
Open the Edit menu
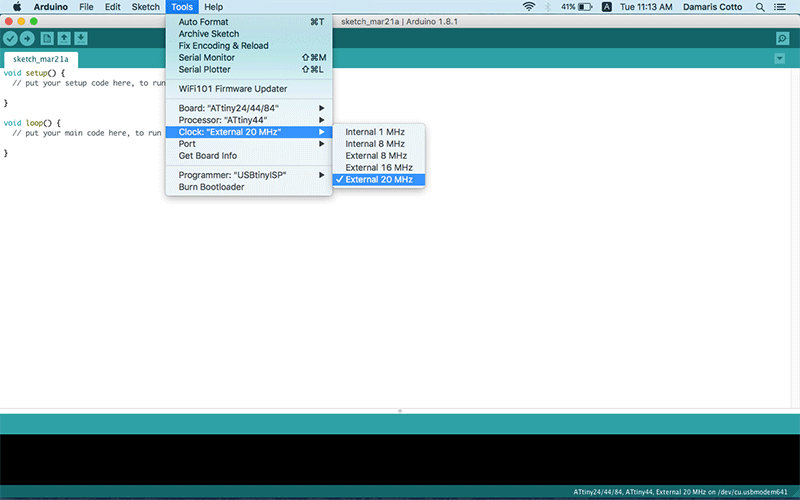pos(112,7)
